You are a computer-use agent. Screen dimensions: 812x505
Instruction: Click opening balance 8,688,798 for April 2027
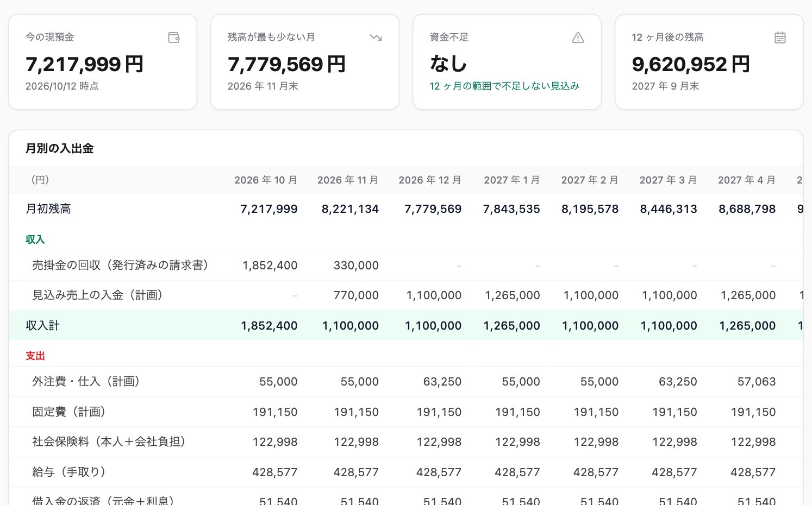pyautogui.click(x=747, y=209)
